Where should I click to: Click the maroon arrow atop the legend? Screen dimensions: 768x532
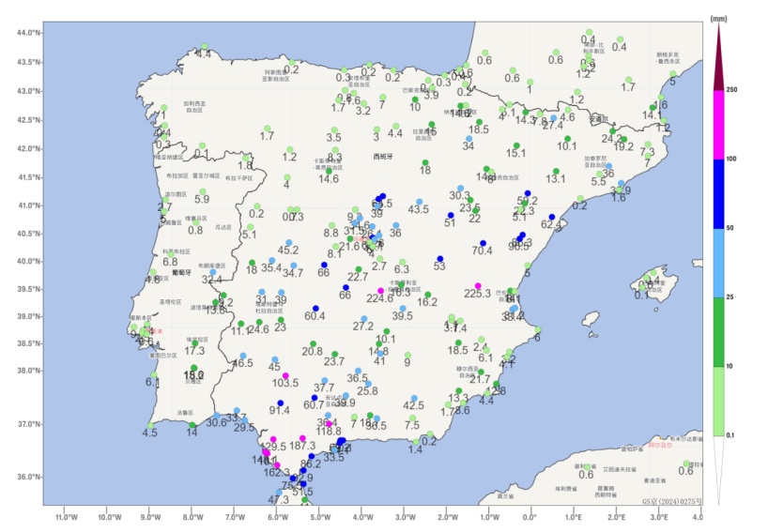tap(719, 56)
